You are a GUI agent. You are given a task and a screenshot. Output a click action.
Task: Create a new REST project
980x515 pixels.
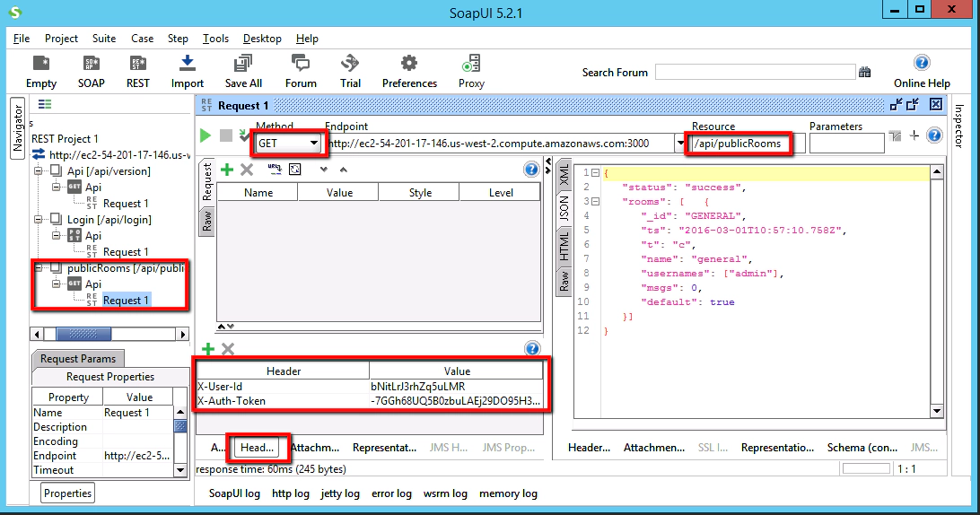click(138, 72)
